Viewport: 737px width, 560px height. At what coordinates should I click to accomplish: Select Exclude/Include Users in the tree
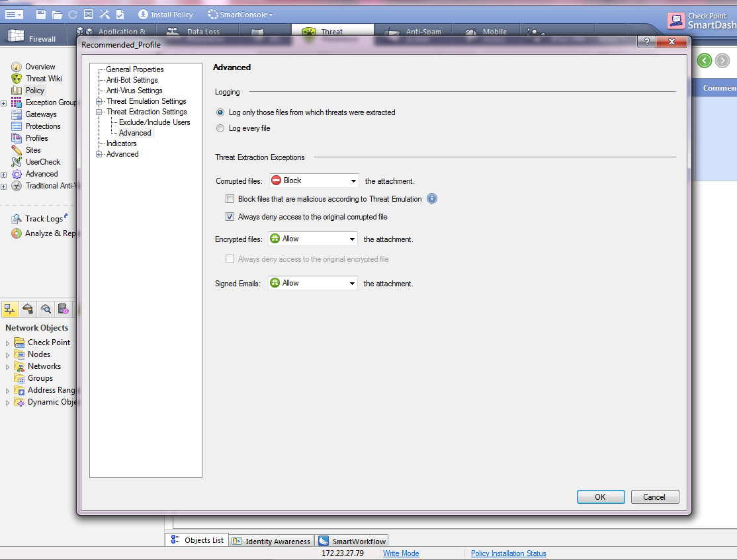point(155,122)
